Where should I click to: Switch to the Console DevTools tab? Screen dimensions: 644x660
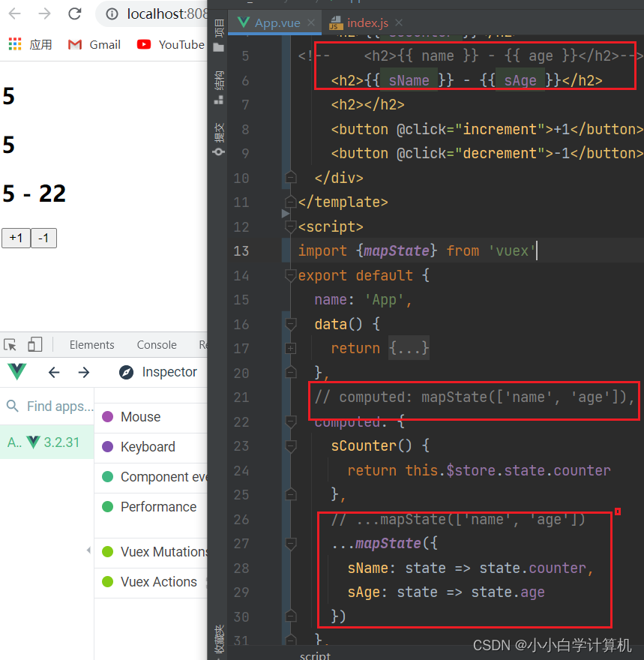(x=157, y=345)
